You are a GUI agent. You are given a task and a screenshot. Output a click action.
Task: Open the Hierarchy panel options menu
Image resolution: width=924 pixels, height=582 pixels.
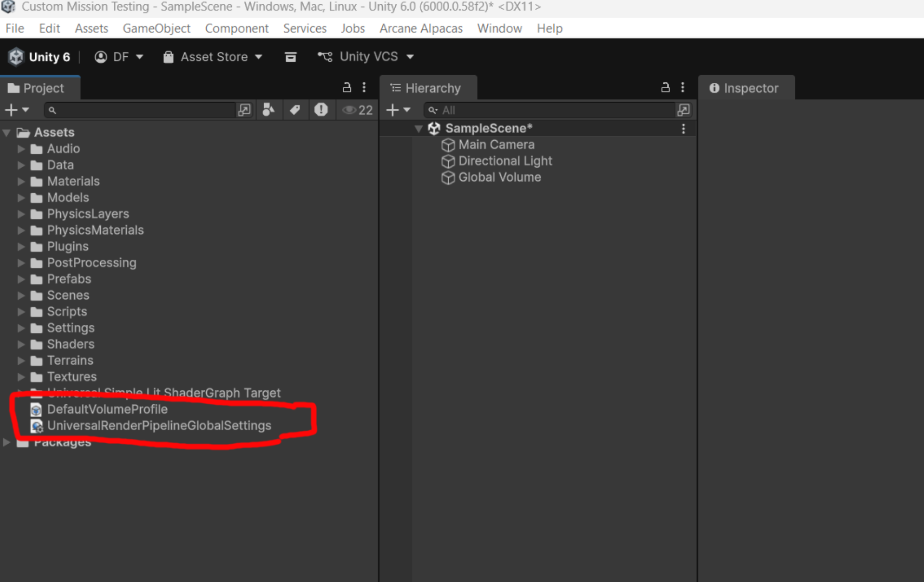(683, 87)
